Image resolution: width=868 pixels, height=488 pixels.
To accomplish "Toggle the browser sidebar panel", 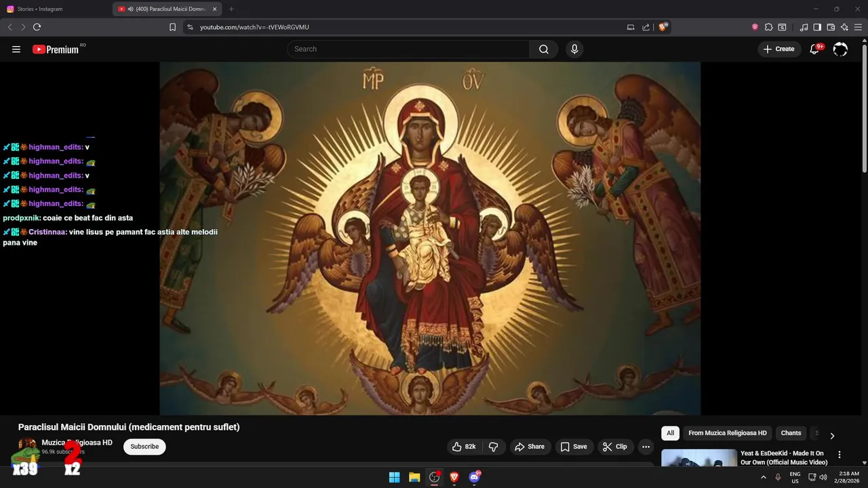I will 817,27.
